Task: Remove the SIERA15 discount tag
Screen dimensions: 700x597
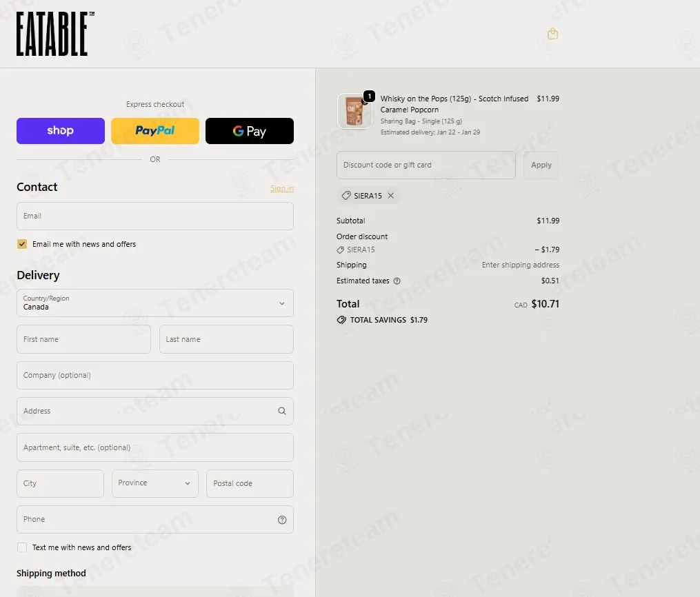Action: point(390,195)
